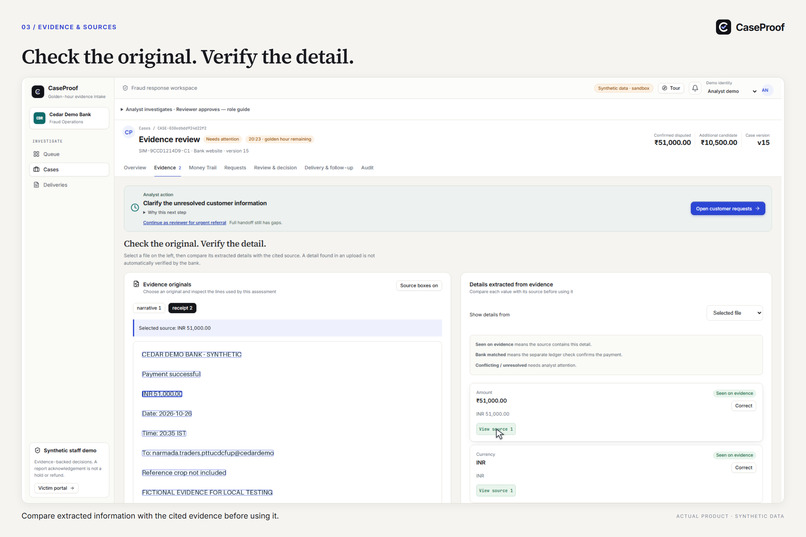The image size is (806, 537).
Task: Expand the Demo identity Analyst demo dropdown
Action: (731, 91)
